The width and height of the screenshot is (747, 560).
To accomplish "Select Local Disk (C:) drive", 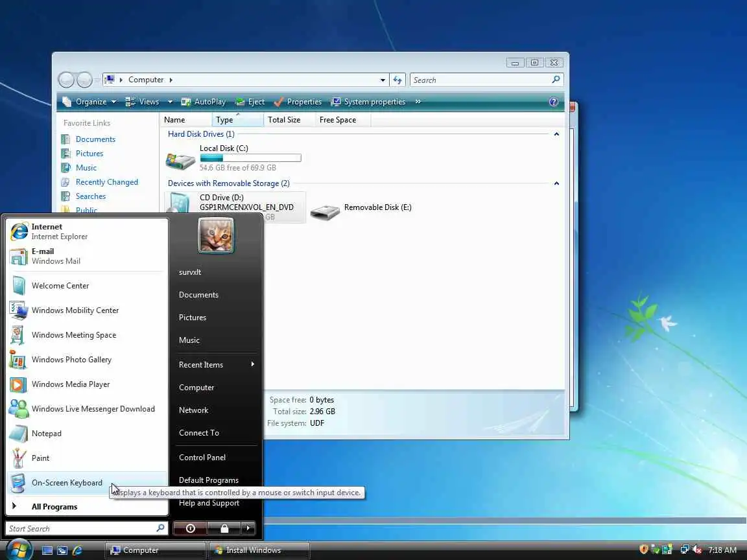I will (x=234, y=158).
